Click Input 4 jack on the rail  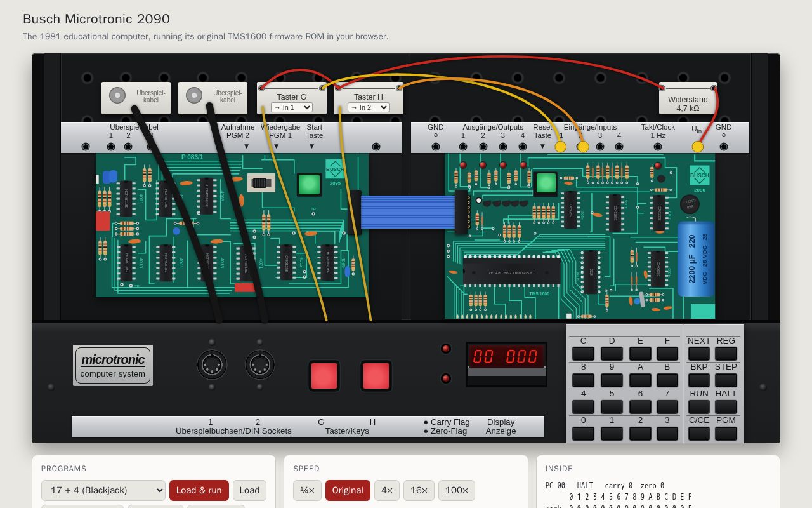(x=619, y=147)
